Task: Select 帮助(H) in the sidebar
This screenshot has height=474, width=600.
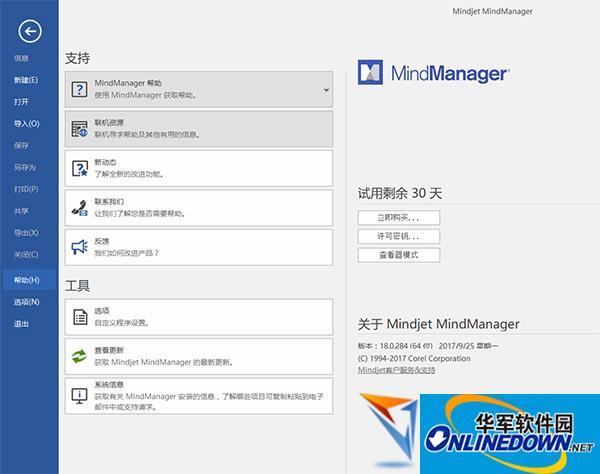Action: (27, 280)
